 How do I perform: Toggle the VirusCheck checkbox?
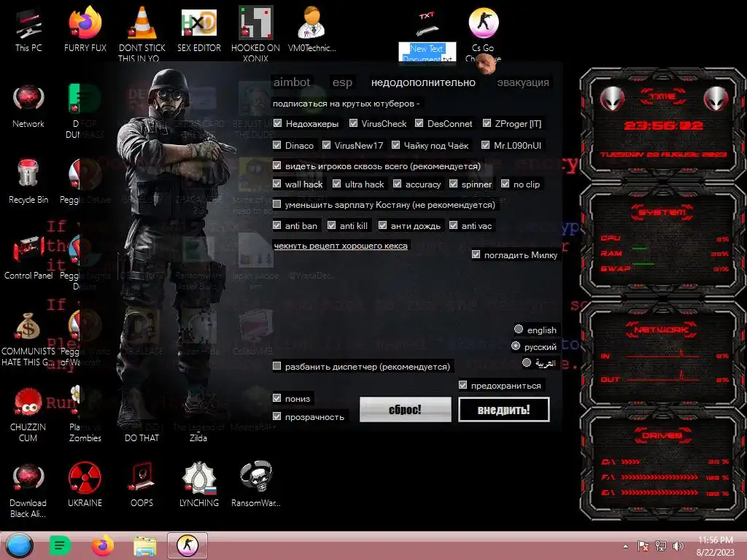pyautogui.click(x=353, y=123)
